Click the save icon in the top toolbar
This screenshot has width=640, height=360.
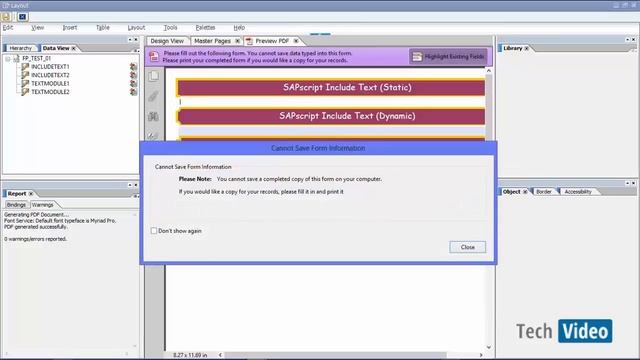coord(6,17)
